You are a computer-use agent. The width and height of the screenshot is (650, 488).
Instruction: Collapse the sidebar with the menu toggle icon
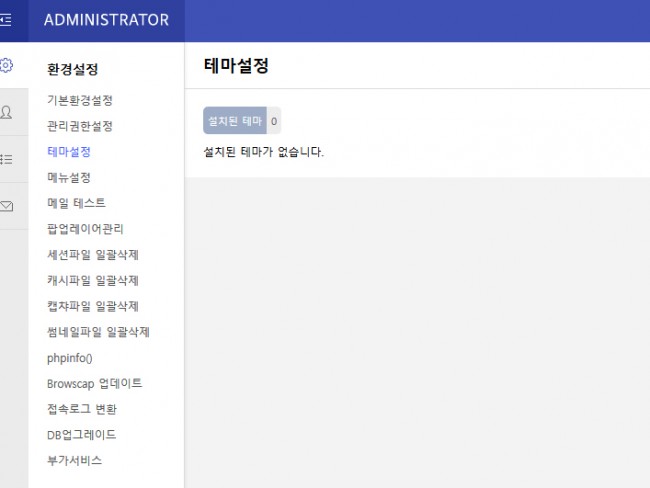[x=6, y=20]
